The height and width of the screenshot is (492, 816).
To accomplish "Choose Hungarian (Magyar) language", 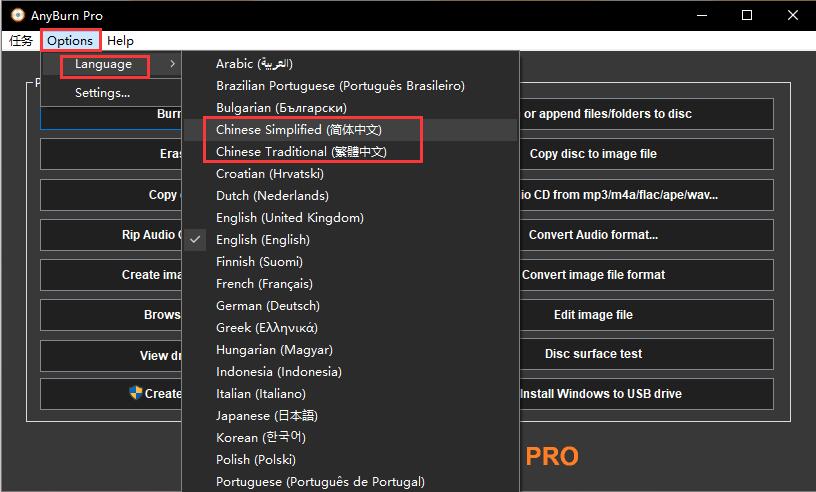I will click(350, 349).
